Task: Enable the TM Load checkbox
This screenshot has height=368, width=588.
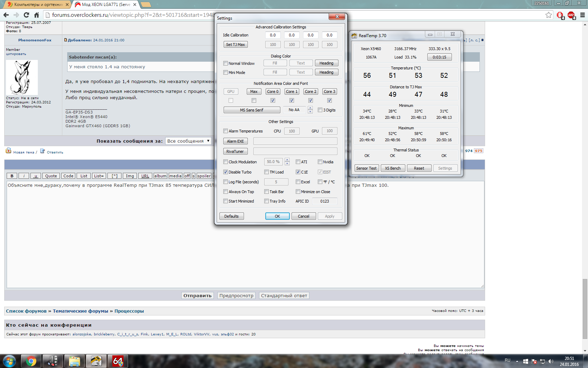Action: 267,172
